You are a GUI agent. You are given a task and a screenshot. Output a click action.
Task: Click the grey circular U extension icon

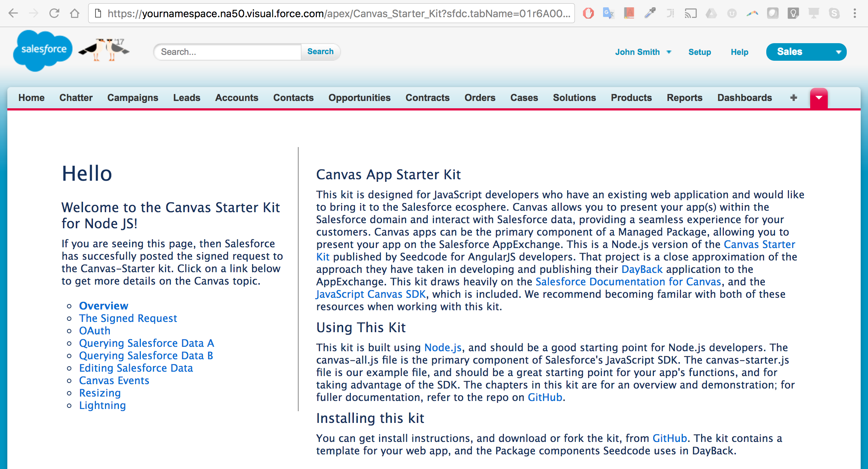(732, 14)
